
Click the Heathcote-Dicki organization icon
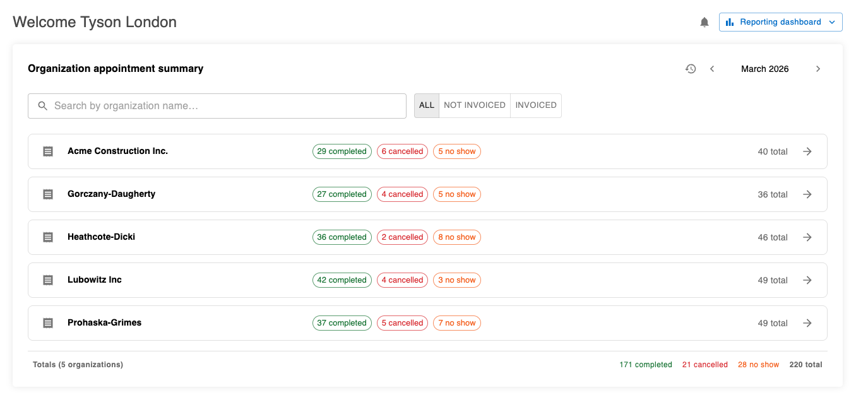(48, 237)
